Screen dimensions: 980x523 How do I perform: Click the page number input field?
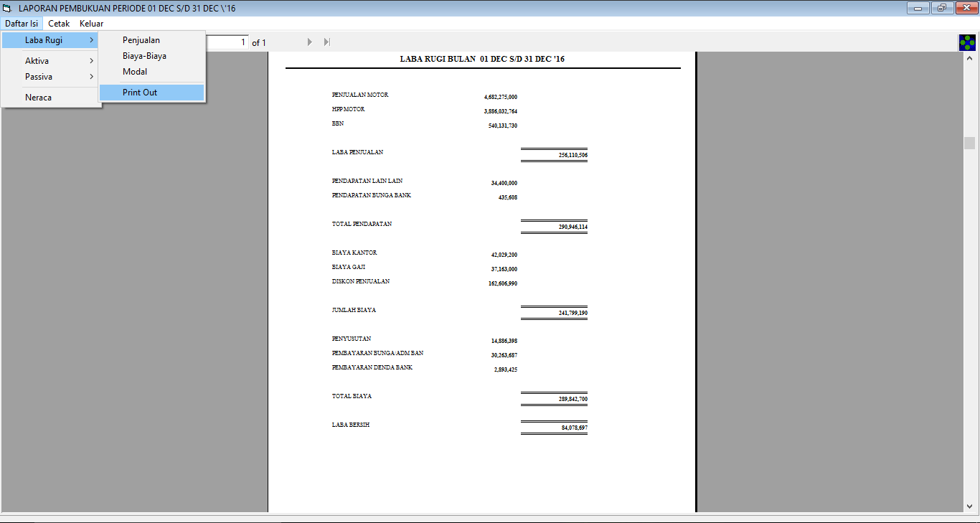point(227,42)
